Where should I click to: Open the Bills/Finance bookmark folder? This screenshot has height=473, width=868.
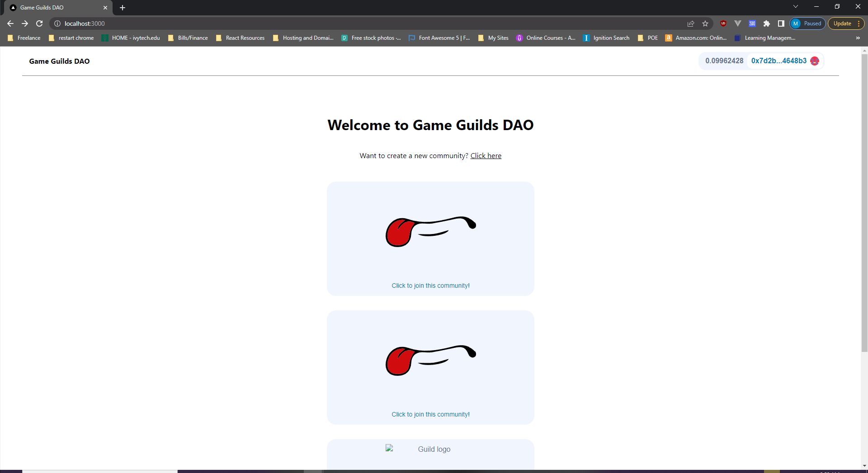pyautogui.click(x=188, y=38)
